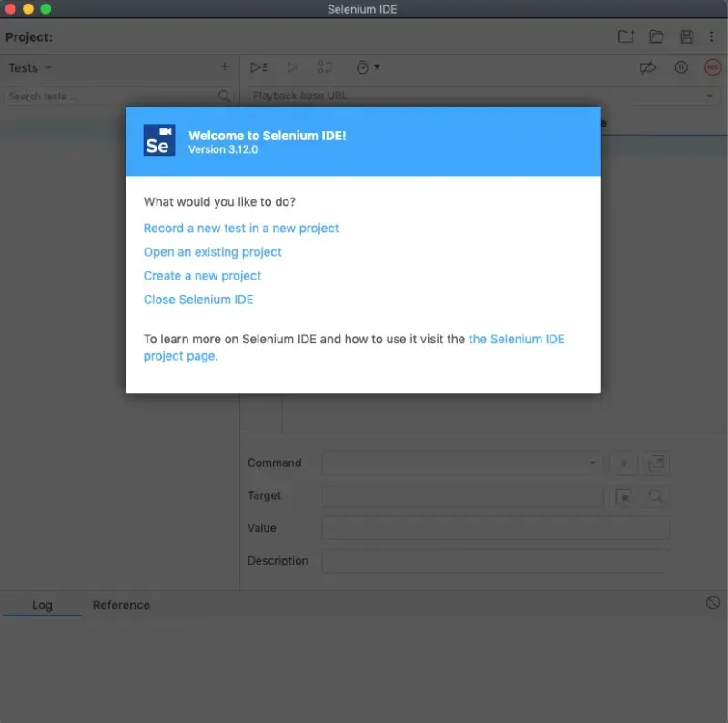Click find target in page magnifier
The image size is (728, 723).
655,495
